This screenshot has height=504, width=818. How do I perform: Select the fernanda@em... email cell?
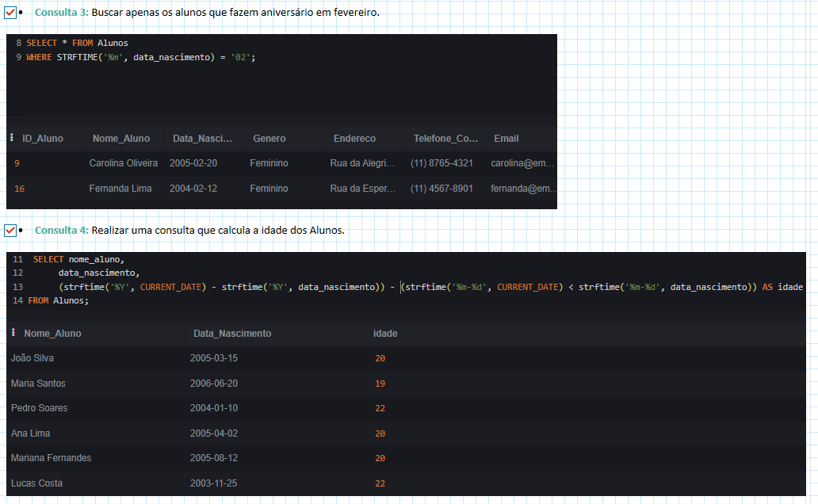click(x=523, y=189)
